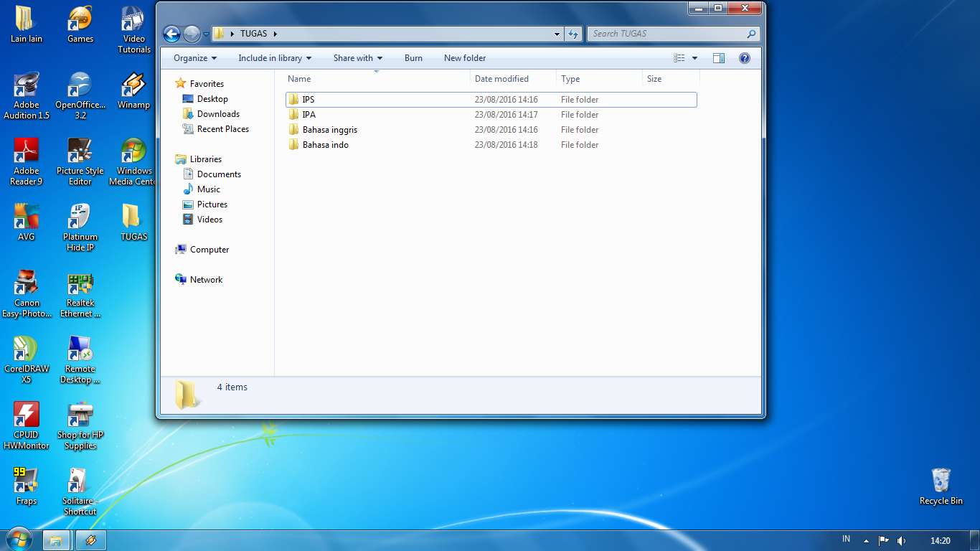980x551 pixels.
Task: Open Include in library menu
Action: [275, 58]
